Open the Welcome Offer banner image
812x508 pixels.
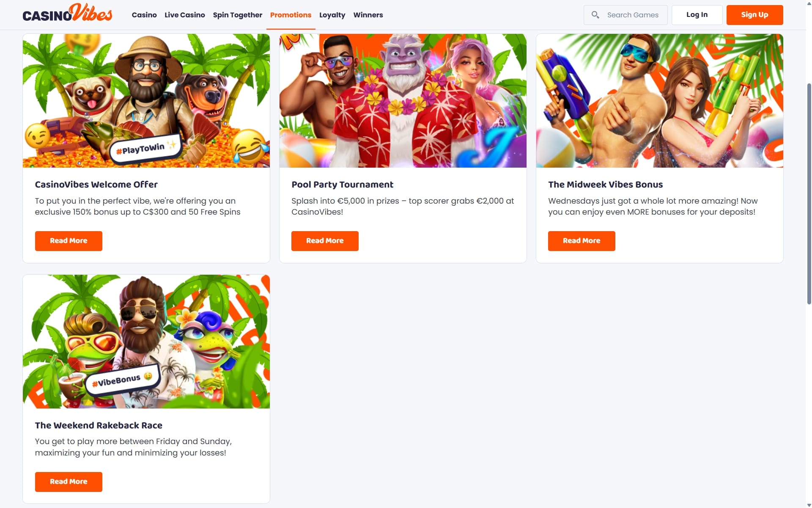pos(146,101)
